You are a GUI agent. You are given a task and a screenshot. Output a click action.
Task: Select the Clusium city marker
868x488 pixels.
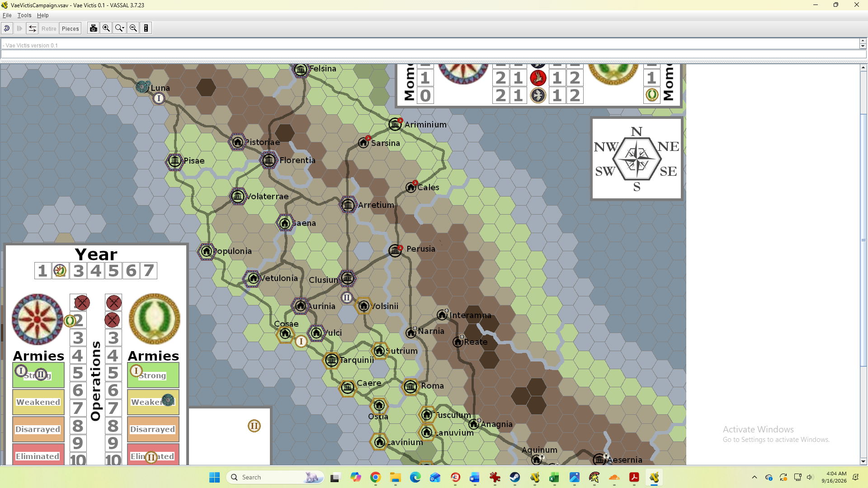coord(347,278)
